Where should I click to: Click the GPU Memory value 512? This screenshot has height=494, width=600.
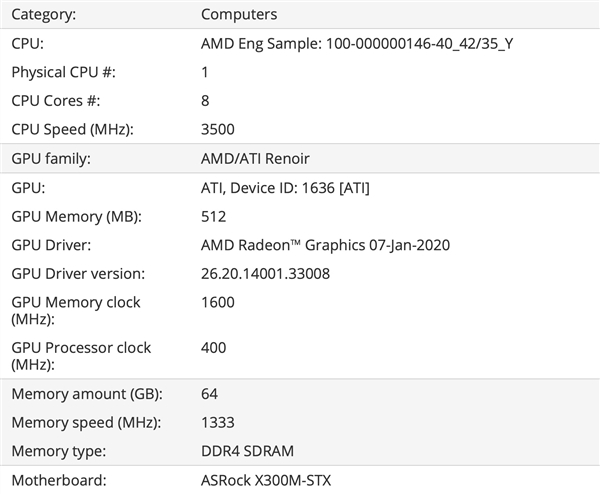[x=213, y=216]
